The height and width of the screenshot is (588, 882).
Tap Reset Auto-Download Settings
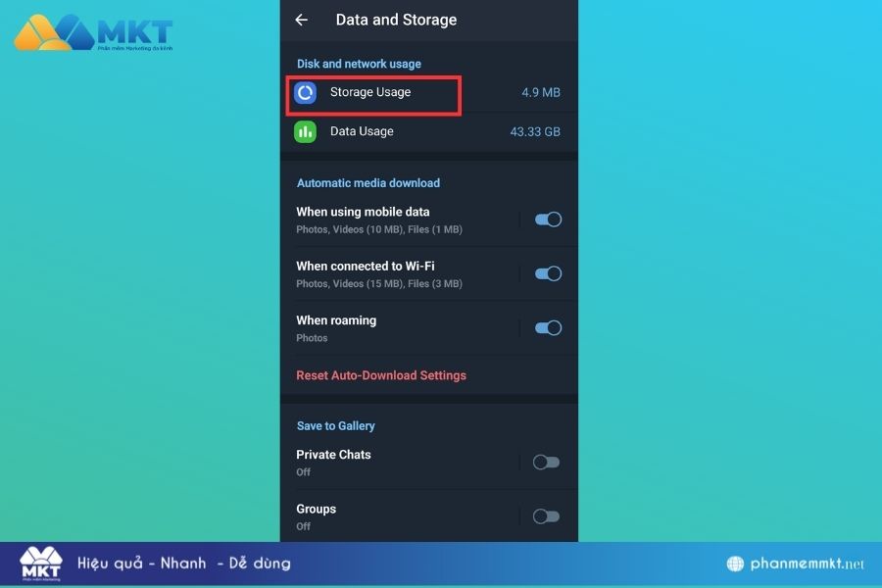point(382,375)
